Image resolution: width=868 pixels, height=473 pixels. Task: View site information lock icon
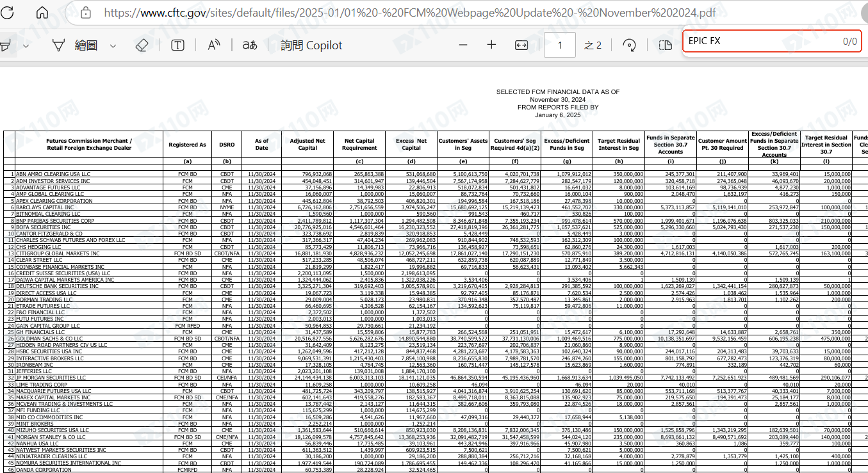[x=86, y=13]
